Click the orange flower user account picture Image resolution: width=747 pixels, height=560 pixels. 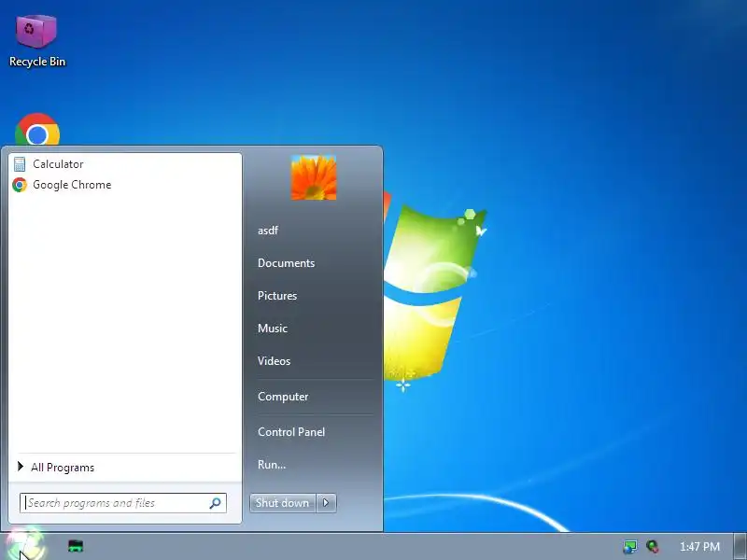point(314,177)
